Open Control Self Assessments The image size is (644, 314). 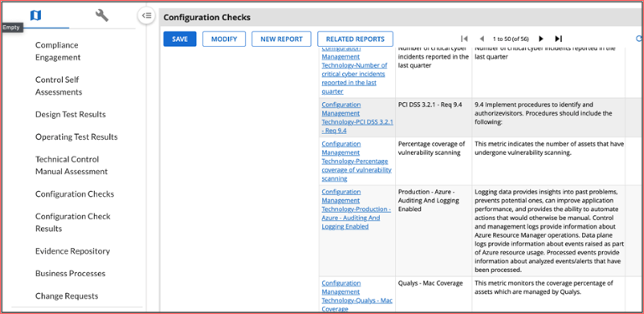(x=59, y=85)
